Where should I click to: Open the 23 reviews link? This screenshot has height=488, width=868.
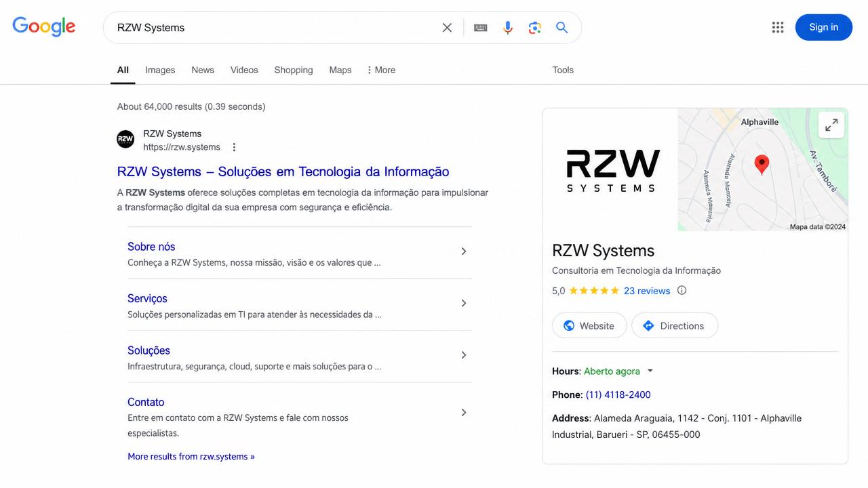647,291
